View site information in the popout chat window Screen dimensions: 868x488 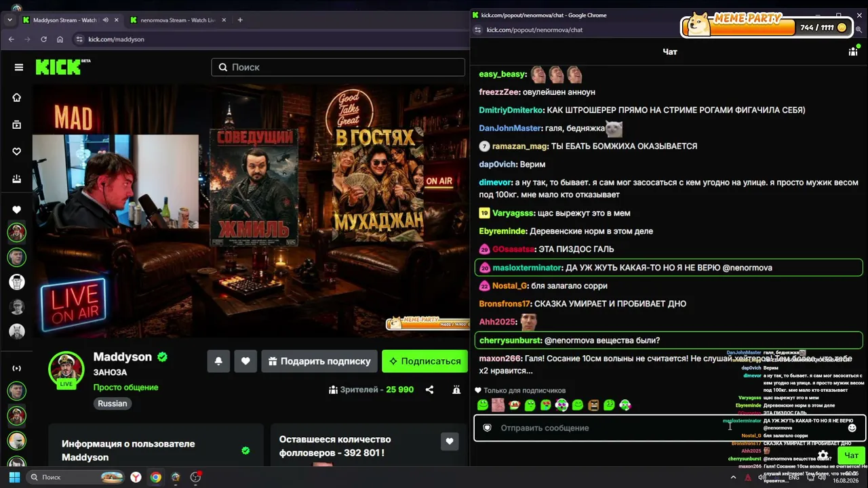pos(477,30)
